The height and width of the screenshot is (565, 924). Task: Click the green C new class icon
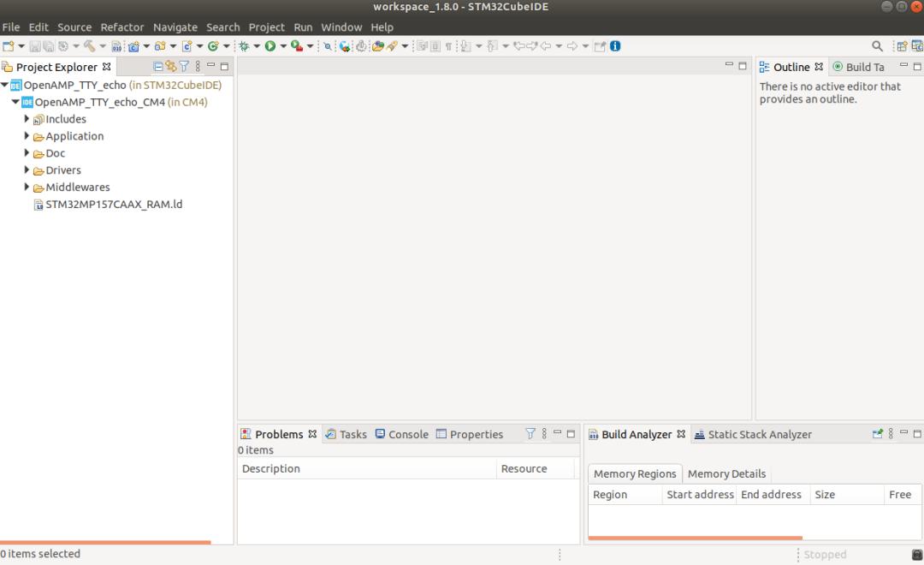(x=213, y=46)
